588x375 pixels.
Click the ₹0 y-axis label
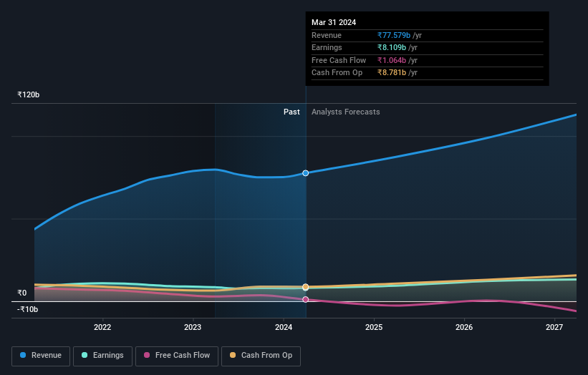22,293
